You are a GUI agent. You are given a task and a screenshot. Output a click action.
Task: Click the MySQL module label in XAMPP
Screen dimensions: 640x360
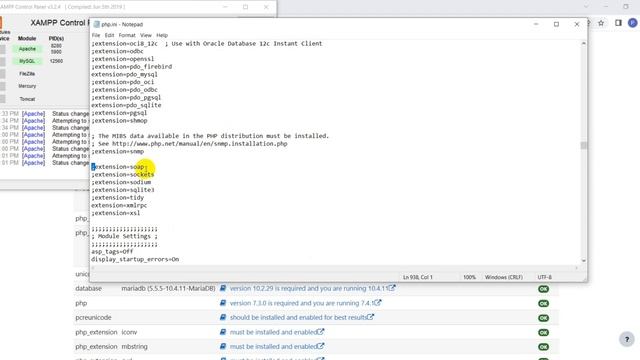(x=27, y=61)
